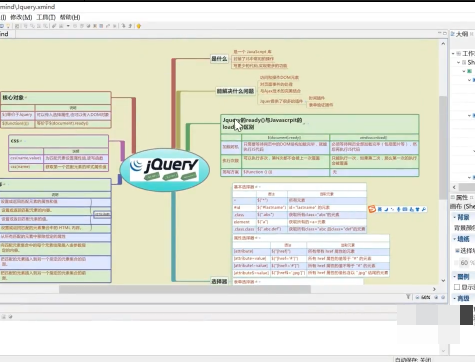Click the moon icon on the Sogou bar
The height and width of the screenshot is (362, 475).
[386, 209]
